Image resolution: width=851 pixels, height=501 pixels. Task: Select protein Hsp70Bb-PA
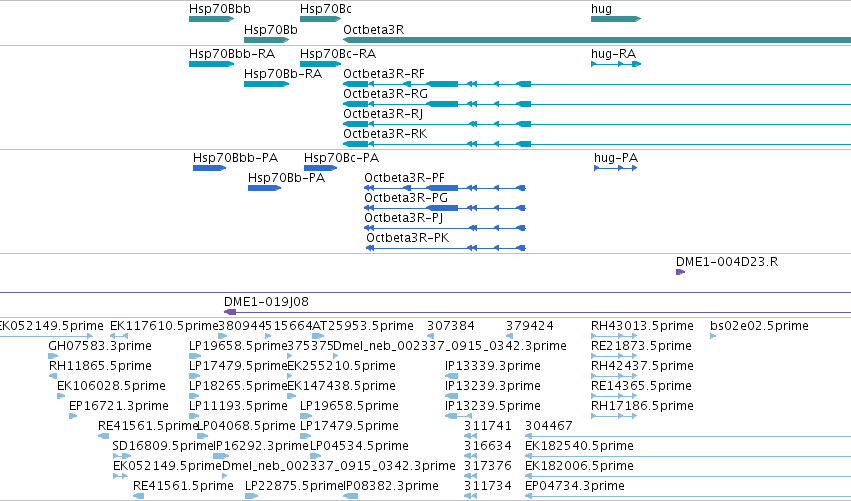coord(264,188)
